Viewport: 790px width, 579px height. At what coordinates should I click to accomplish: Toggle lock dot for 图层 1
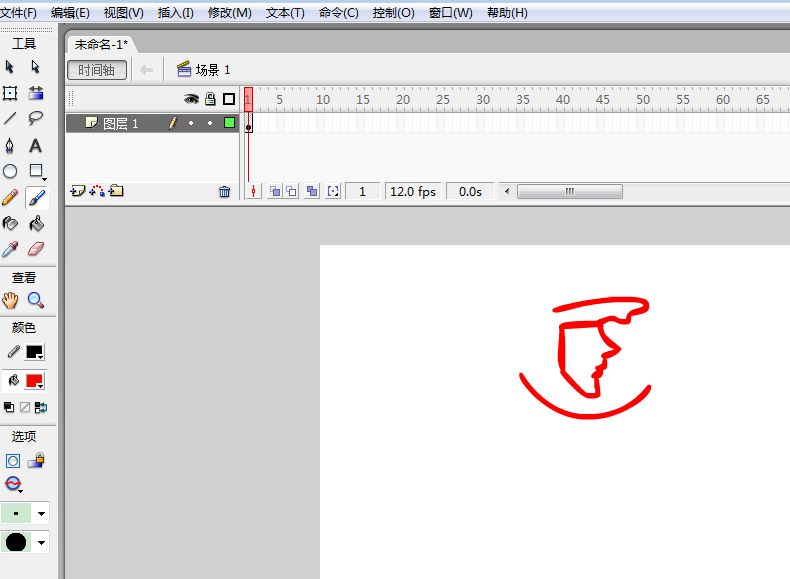click(210, 123)
